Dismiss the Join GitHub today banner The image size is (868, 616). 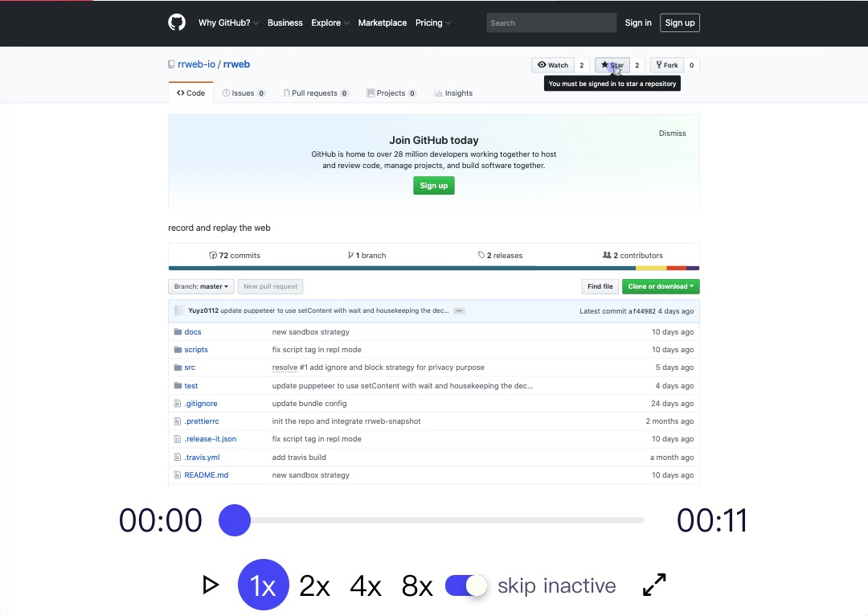tap(672, 133)
